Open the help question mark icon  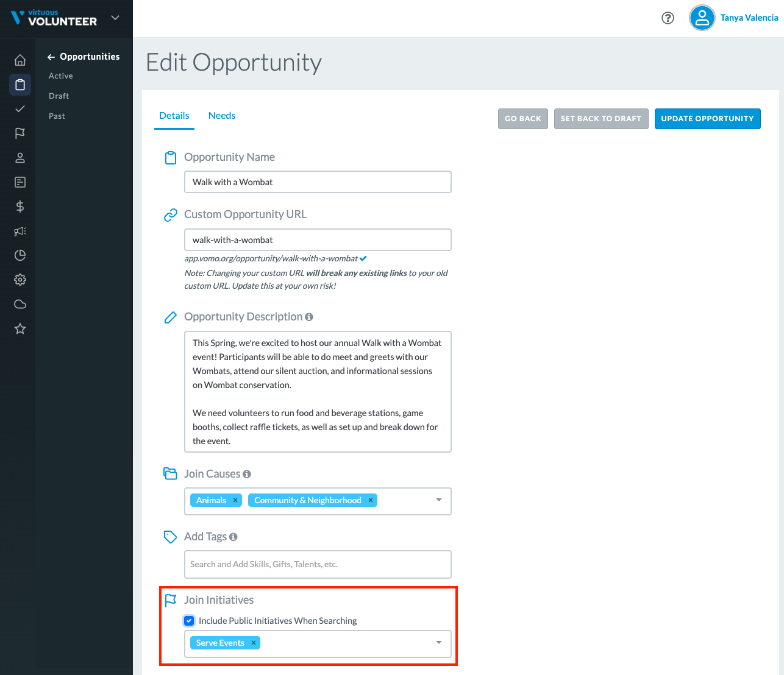click(x=668, y=18)
